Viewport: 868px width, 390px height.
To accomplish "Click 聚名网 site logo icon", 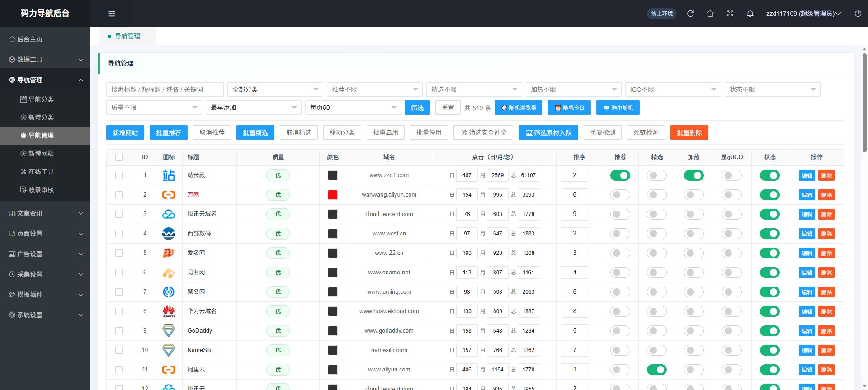I will [169, 292].
